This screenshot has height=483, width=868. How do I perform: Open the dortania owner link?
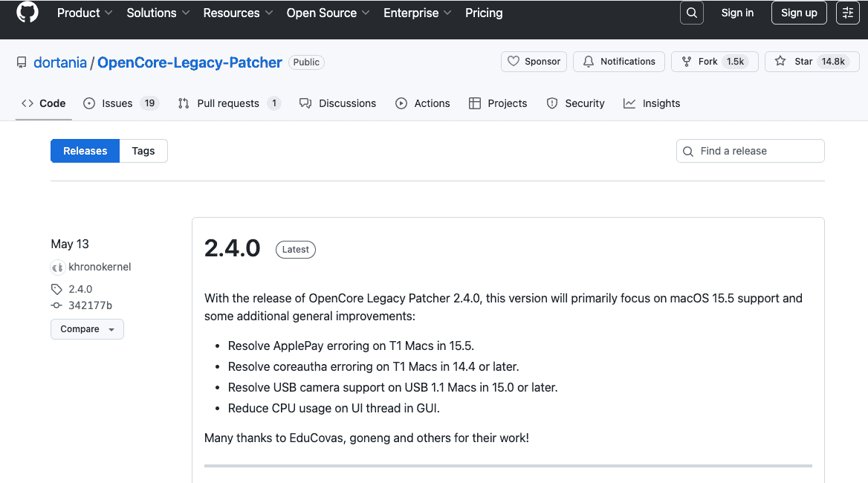59,62
